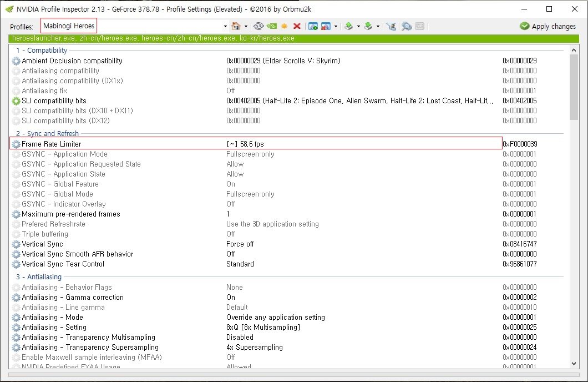
Task: Click the '3 - Antialiasing' section header
Action: point(39,277)
